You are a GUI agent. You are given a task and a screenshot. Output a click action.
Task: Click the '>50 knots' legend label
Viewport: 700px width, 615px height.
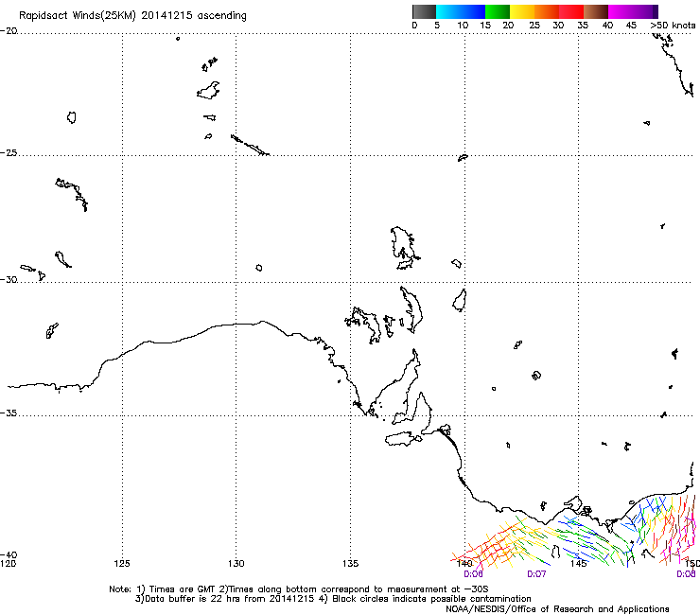pos(673,26)
